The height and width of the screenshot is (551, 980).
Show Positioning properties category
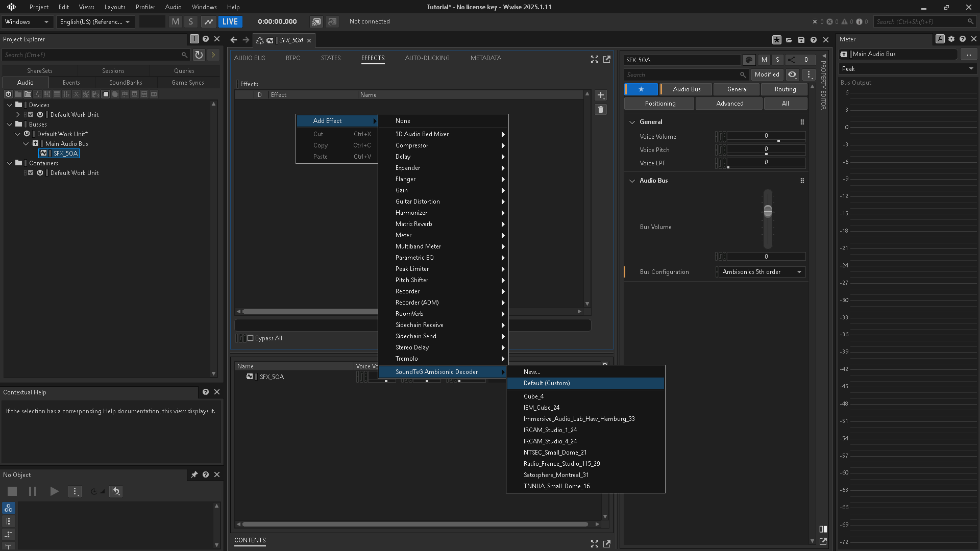[660, 104]
